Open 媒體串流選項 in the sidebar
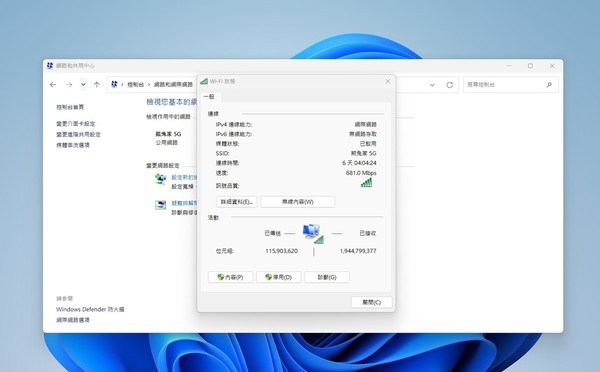This screenshot has width=600, height=372. 73,145
